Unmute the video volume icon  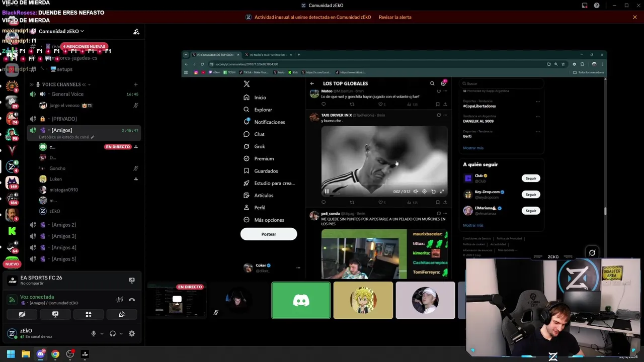[x=416, y=192]
